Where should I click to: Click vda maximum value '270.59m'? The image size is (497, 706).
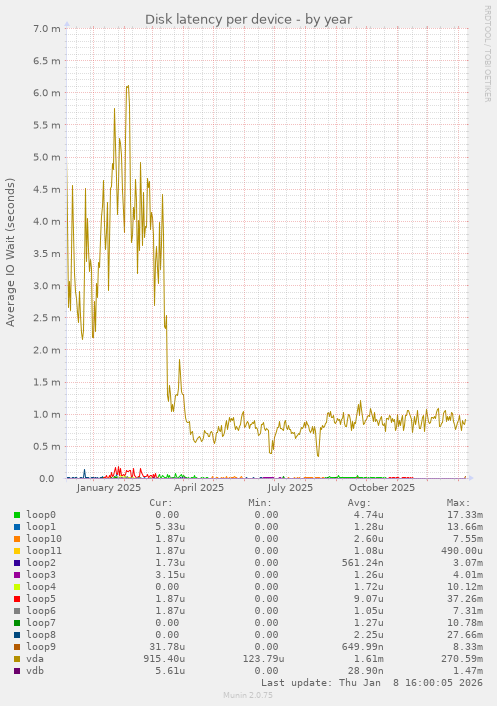462,659
